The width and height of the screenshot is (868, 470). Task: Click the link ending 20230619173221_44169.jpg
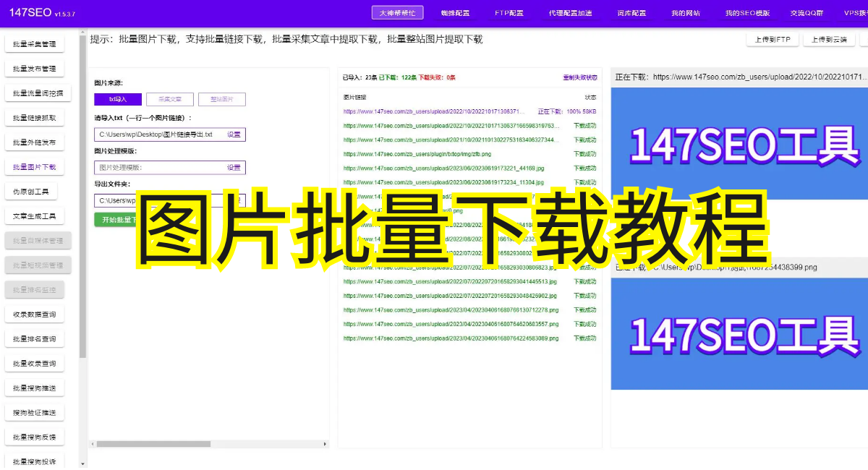443,168
